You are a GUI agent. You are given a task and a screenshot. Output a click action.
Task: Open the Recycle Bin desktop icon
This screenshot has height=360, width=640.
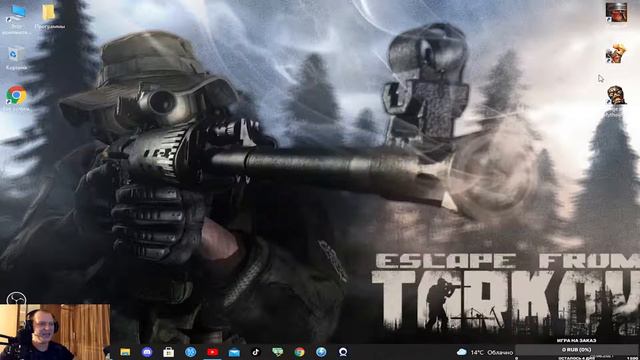16,54
